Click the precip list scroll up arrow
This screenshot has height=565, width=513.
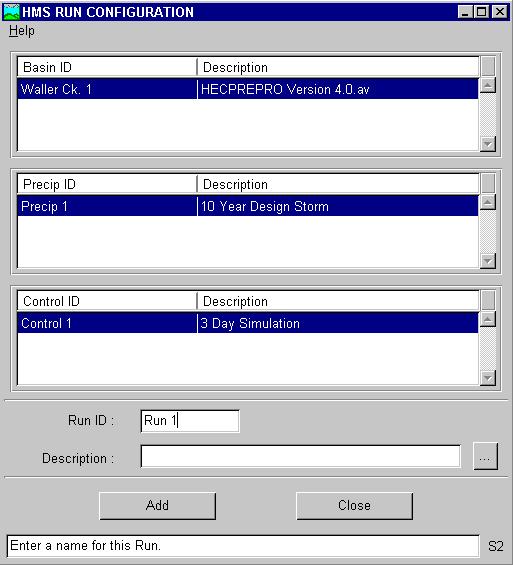(x=488, y=203)
